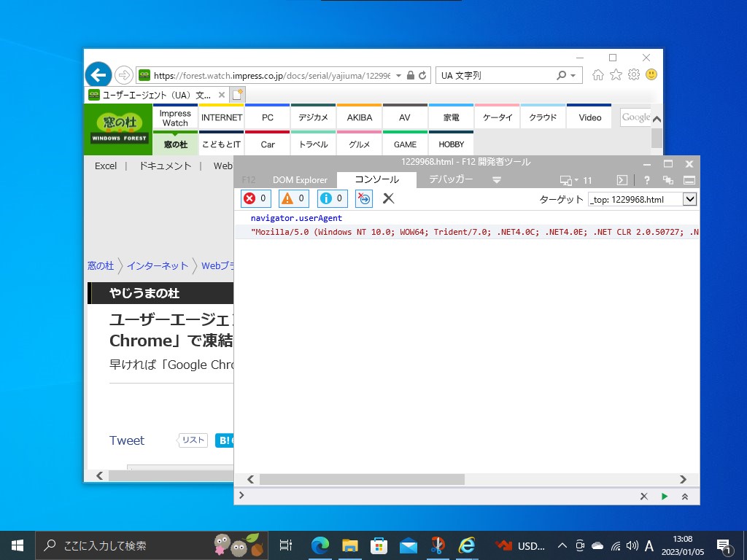Clear the console messages with the X icon
This screenshot has width=747, height=560.
point(388,198)
